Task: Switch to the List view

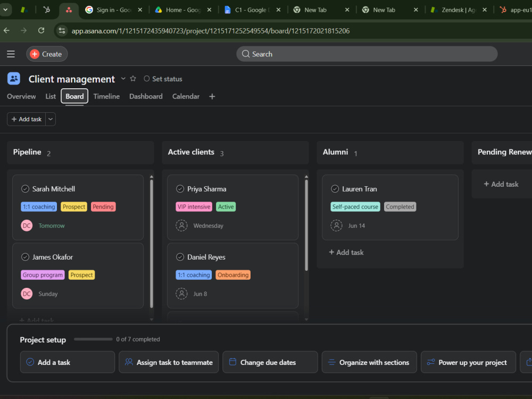Action: (51, 96)
